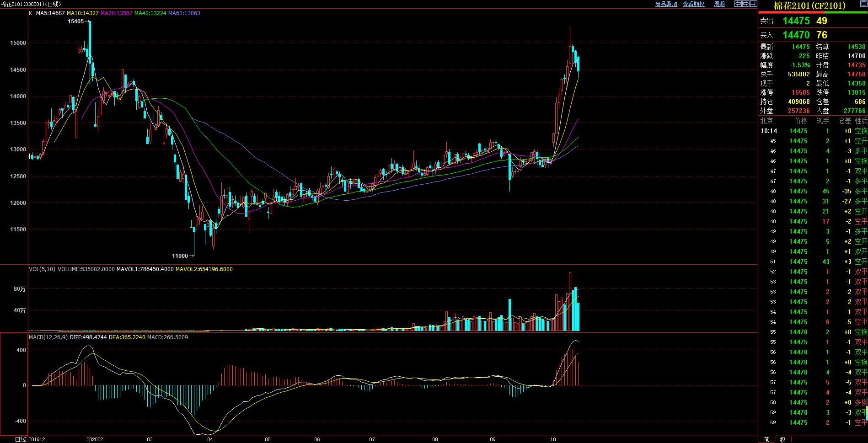This screenshot has height=443, width=868.
Task: Select the 10:14 tick row
Action: click(x=813, y=131)
